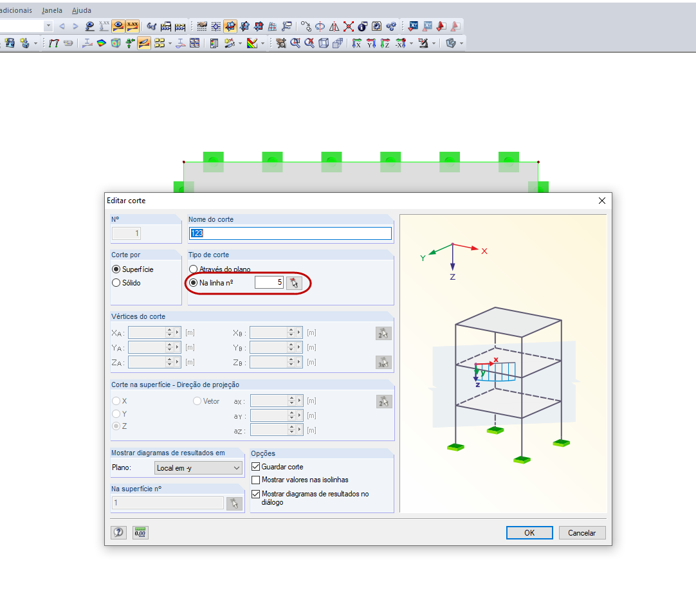Click the pick two points icon beside XB
Viewport: 696px width, 616px height.
(x=383, y=333)
